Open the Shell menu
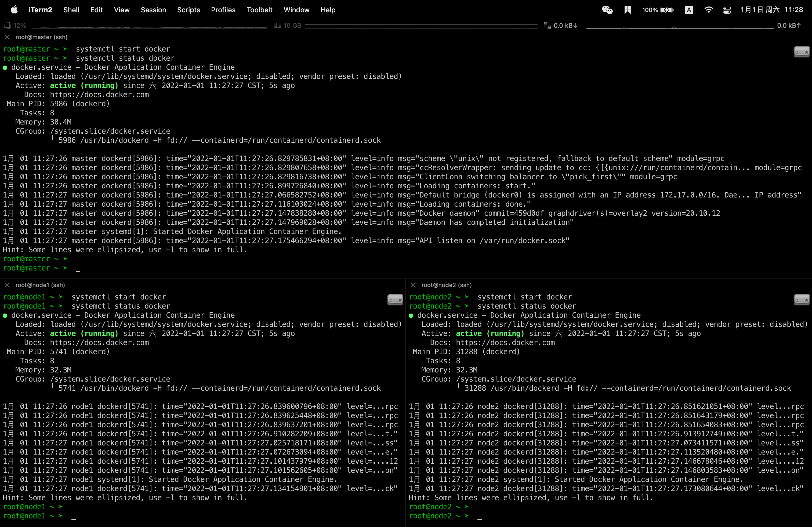This screenshot has width=812, height=527. 71,10
